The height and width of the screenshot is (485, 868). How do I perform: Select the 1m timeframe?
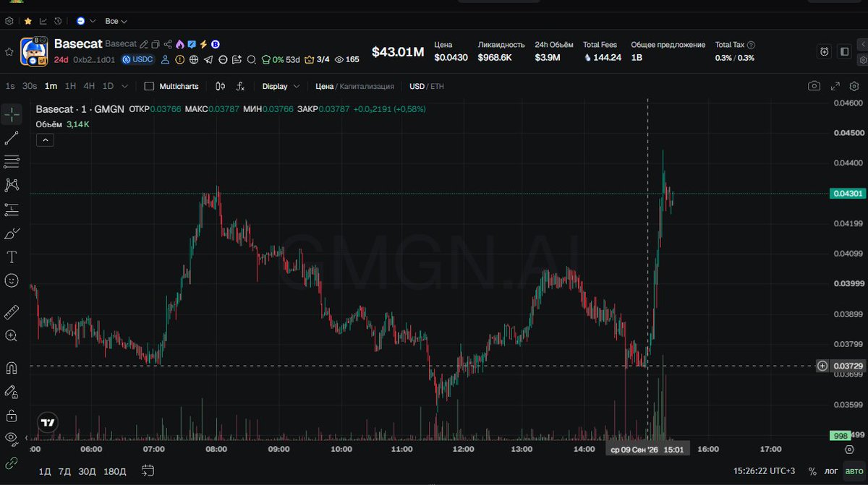(51, 86)
